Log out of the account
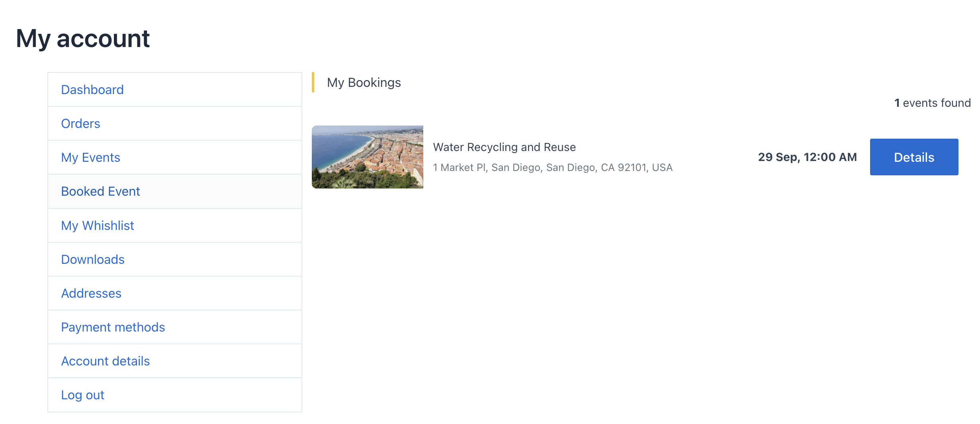980x424 pixels. point(82,395)
